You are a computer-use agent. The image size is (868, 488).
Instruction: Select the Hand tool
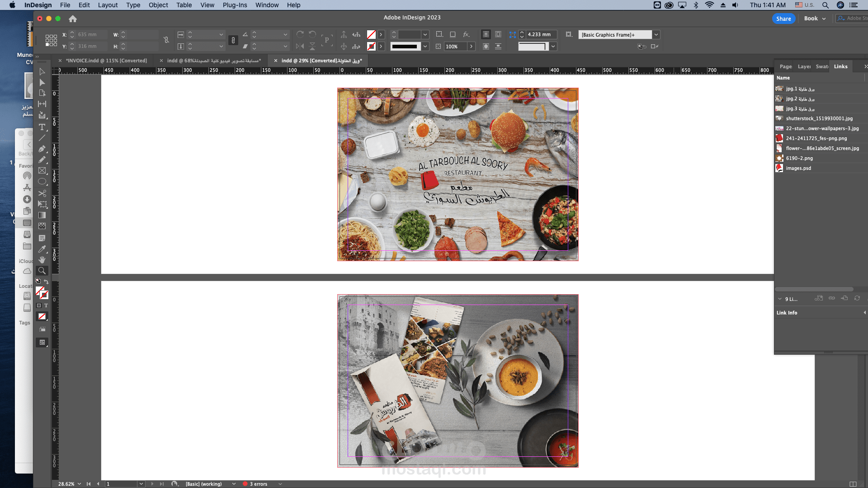point(42,260)
